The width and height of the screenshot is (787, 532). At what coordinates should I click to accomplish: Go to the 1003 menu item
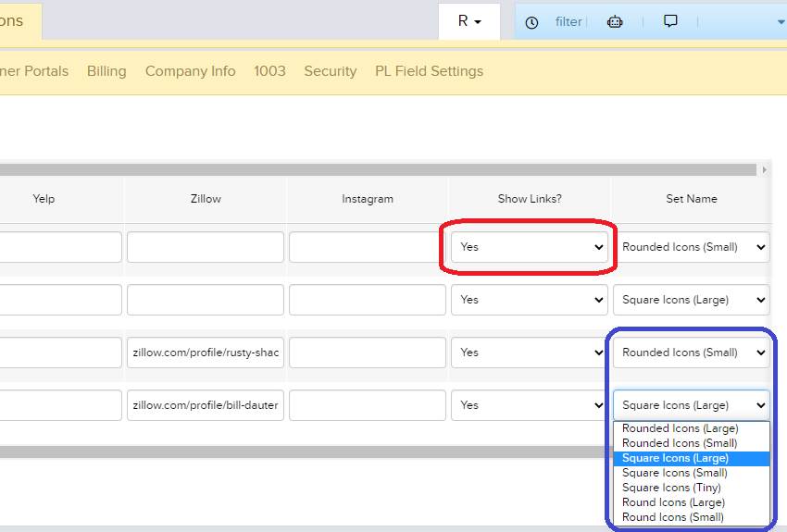(269, 71)
